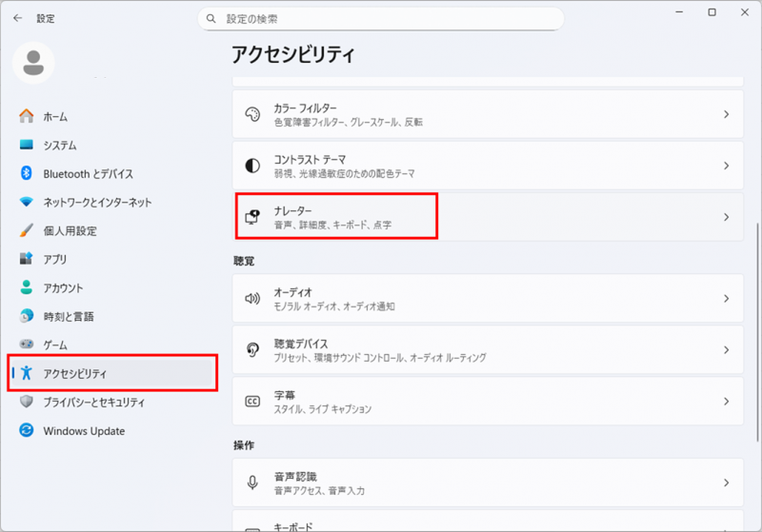Click the vertical scrollbar on right

pyautogui.click(x=756, y=286)
